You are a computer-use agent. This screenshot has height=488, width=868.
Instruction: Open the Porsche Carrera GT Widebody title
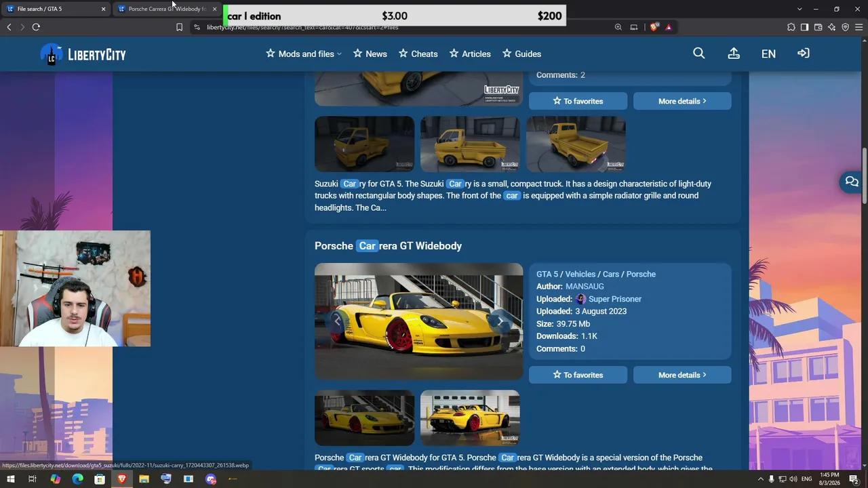coord(388,246)
